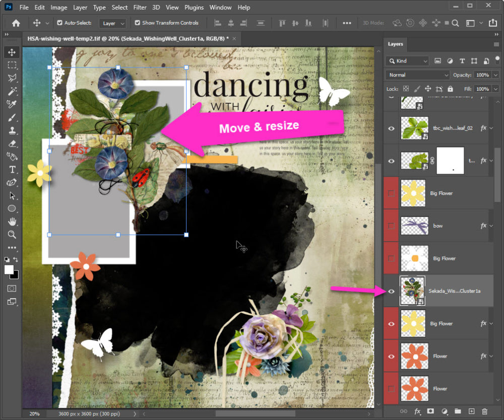
Task: Select the Zoom tool
Action: (12, 235)
